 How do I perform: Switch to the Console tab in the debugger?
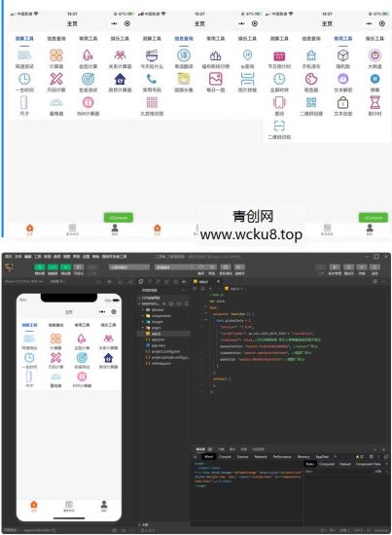point(225,456)
